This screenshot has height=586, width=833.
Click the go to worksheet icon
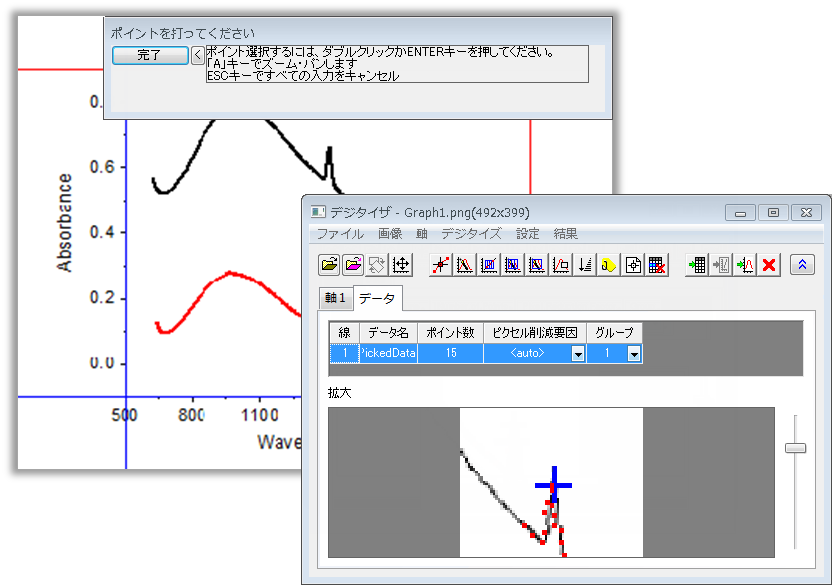[697, 265]
